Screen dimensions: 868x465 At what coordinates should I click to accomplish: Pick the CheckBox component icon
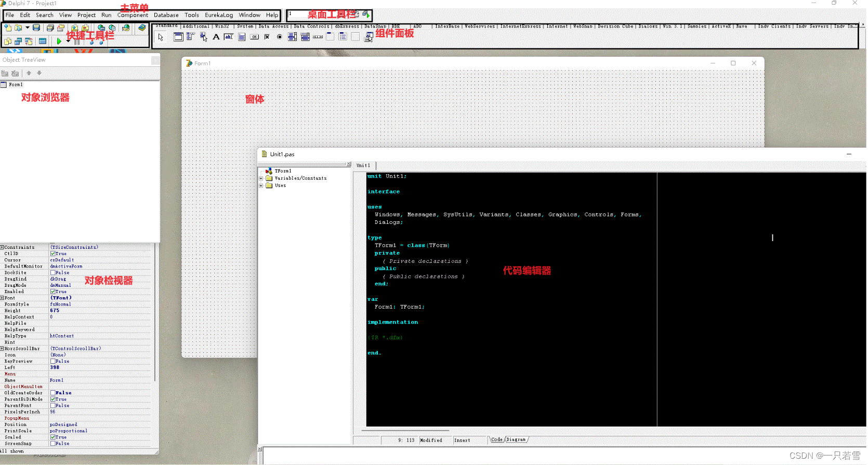267,37
